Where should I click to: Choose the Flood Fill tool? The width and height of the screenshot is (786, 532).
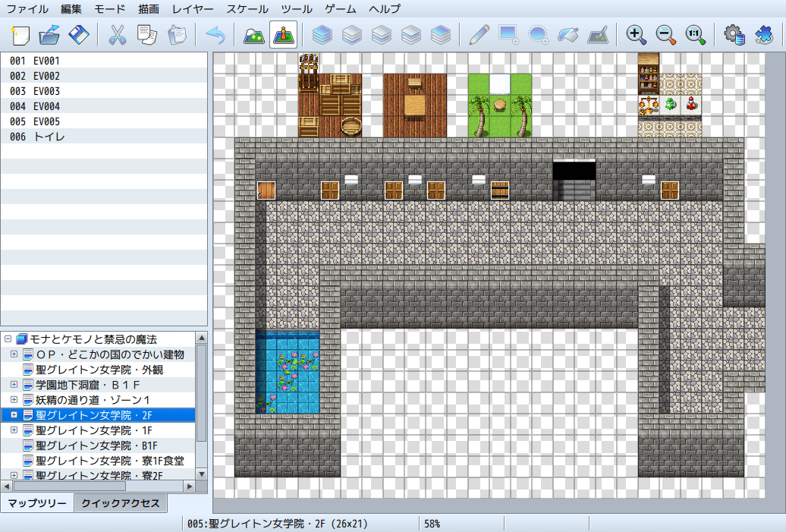pos(569,35)
